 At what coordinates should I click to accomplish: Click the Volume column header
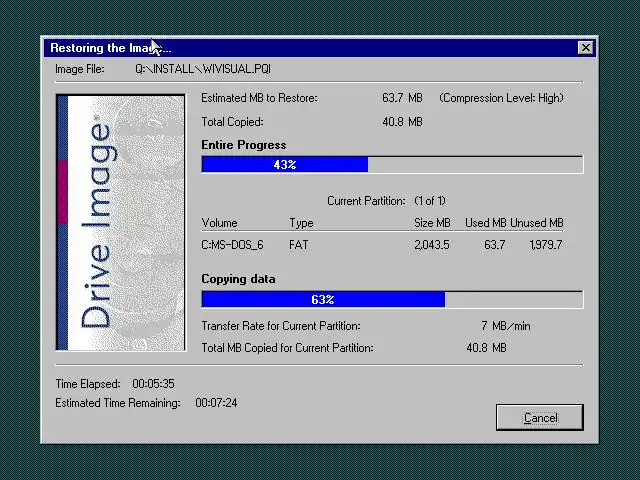click(219, 223)
